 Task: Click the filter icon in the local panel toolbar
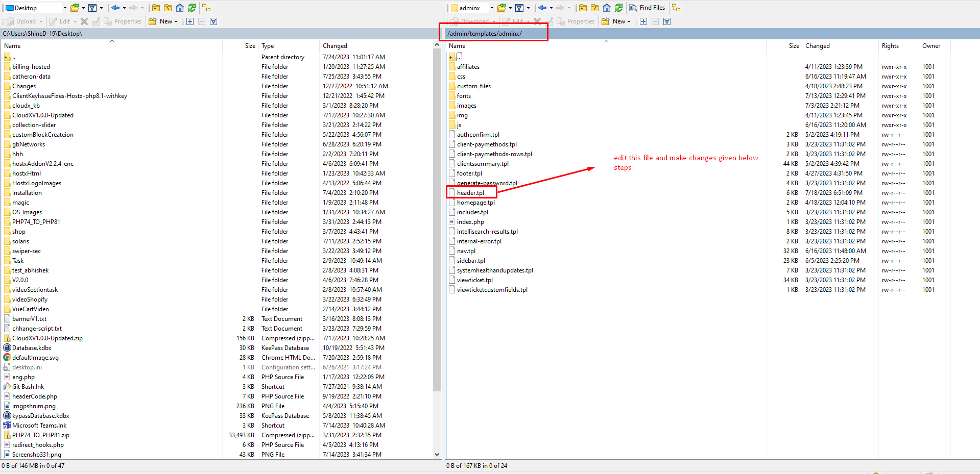pos(92,8)
